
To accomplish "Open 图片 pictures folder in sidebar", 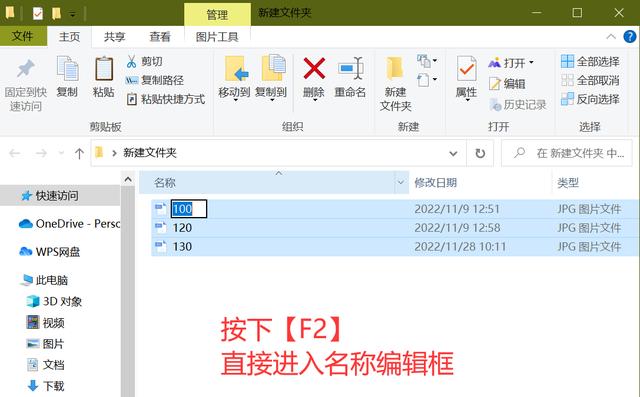I will 45,344.
